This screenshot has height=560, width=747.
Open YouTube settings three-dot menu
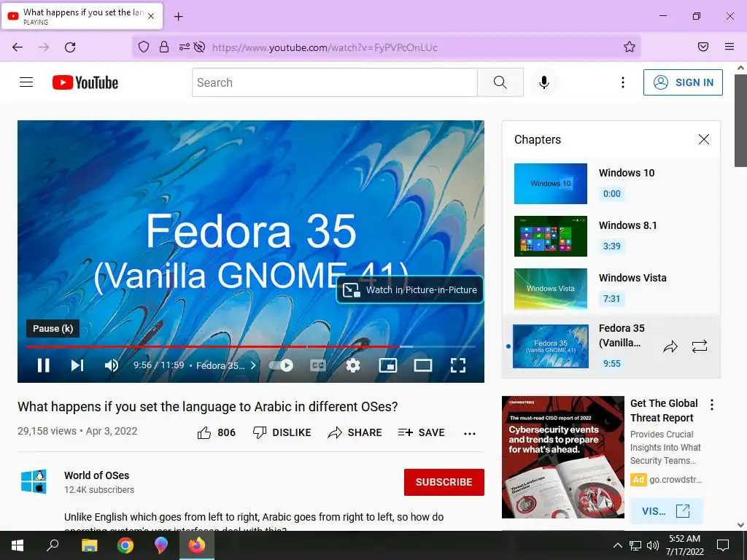[623, 82]
